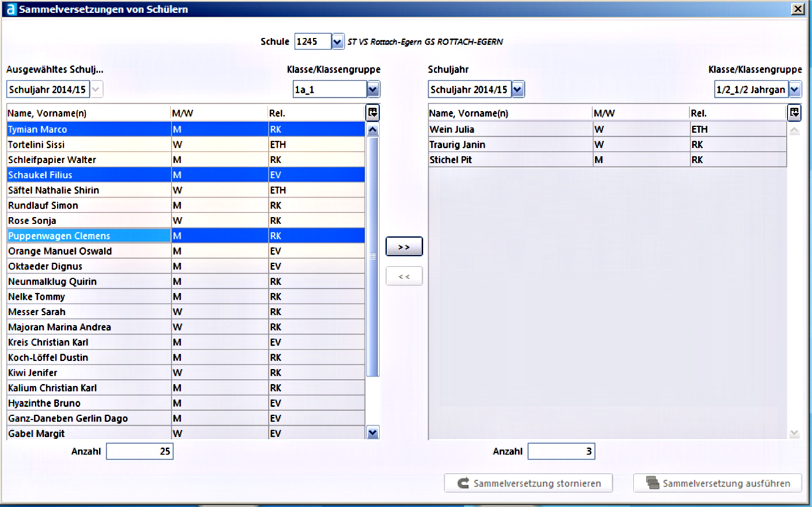Select the row Schaukel Filius
This screenshot has width=812, height=507.
click(x=186, y=175)
